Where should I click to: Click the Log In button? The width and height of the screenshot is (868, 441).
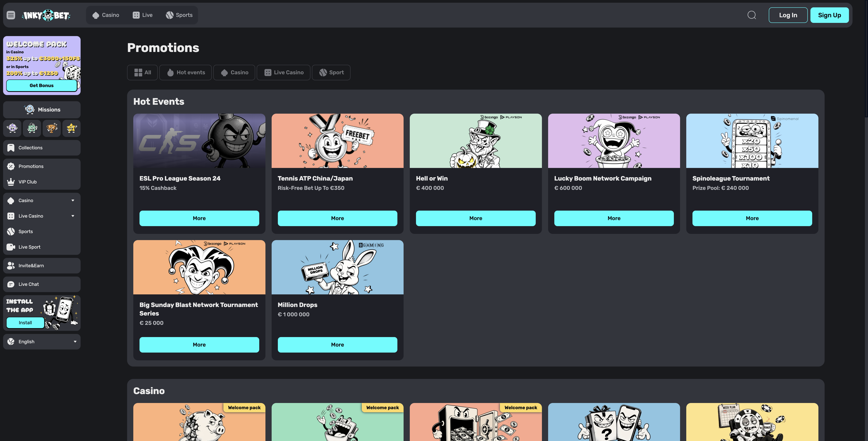(x=788, y=15)
